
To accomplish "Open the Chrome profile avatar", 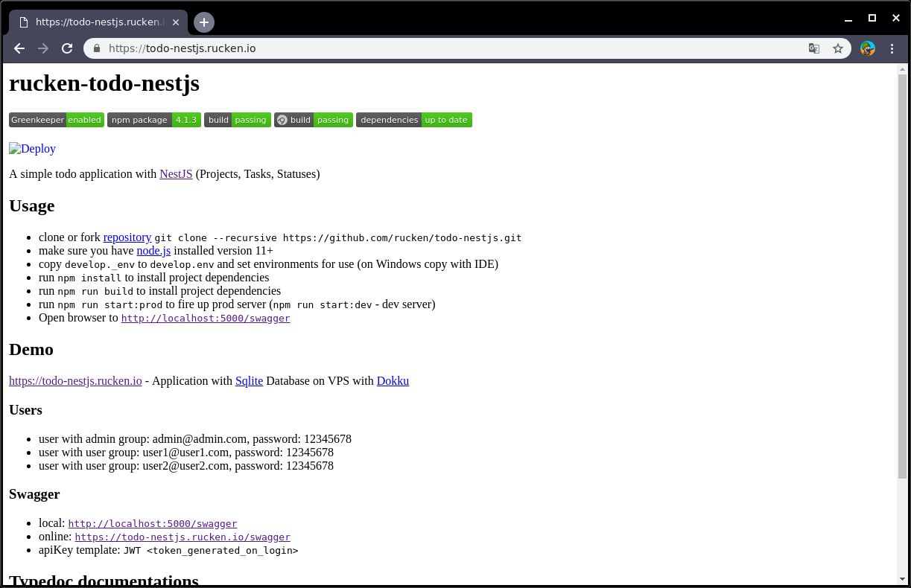I will click(868, 48).
